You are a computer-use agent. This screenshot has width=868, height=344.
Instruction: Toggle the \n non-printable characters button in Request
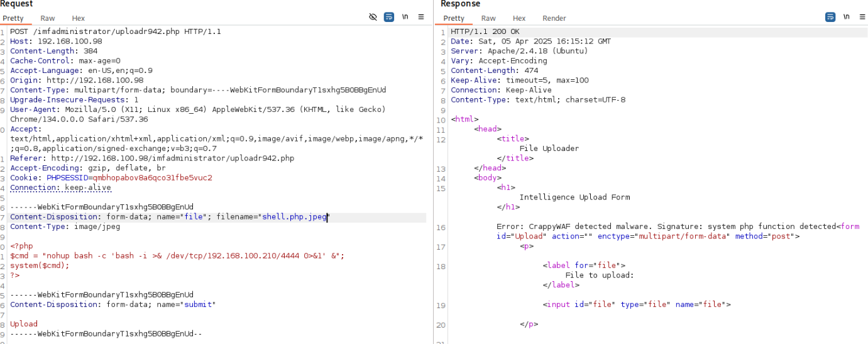[x=405, y=17]
